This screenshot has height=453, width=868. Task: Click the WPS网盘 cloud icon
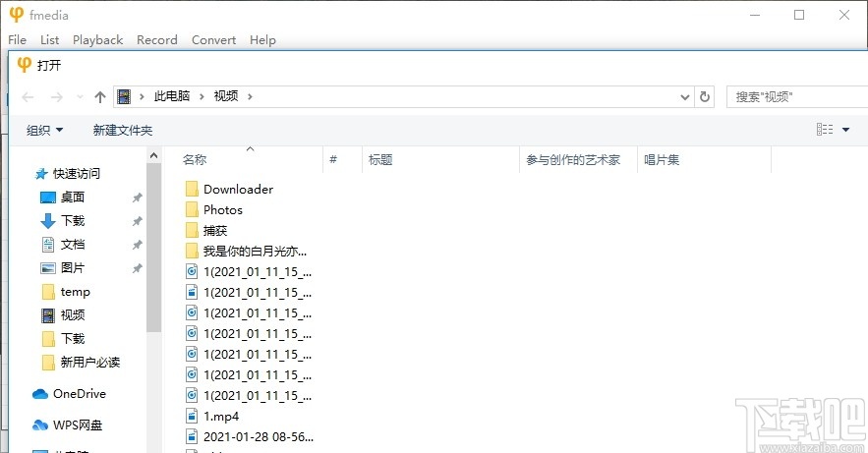(x=40, y=425)
